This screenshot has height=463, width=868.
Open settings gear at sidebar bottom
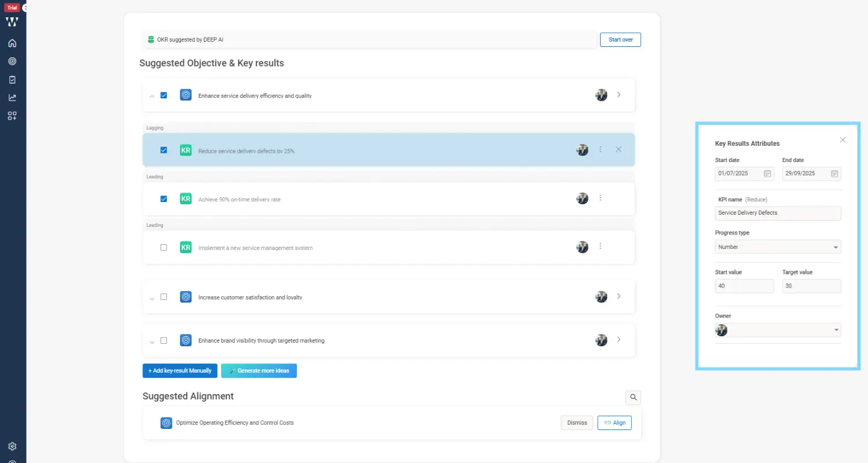(12, 446)
